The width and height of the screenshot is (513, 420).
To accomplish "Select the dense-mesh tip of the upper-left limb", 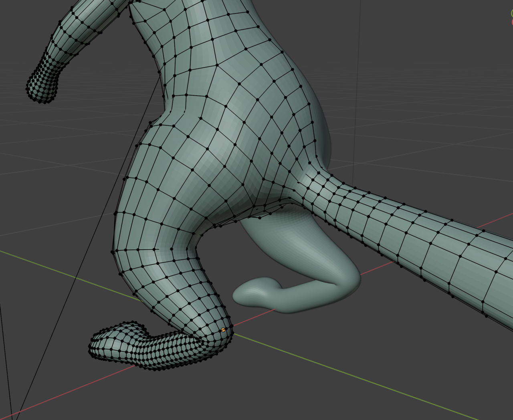I will pyautogui.click(x=43, y=83).
